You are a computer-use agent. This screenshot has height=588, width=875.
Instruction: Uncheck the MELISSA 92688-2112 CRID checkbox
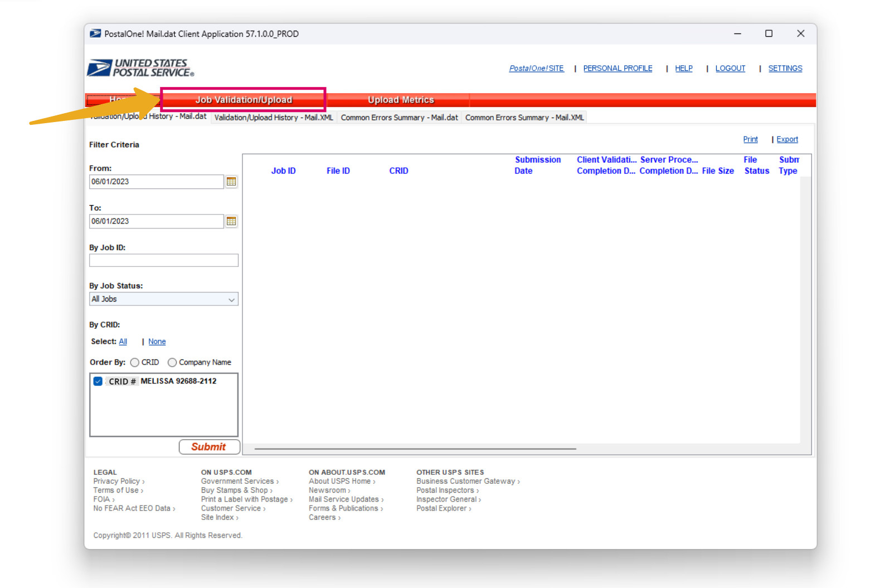[x=98, y=381]
